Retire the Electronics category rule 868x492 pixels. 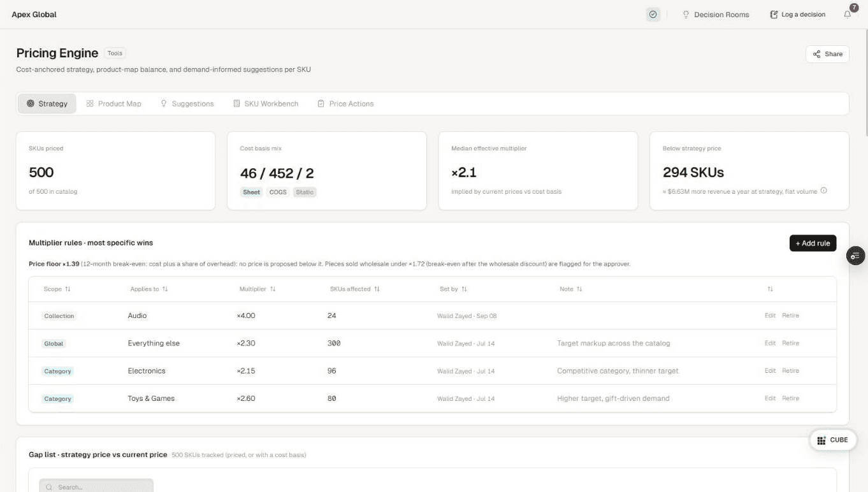[790, 371]
